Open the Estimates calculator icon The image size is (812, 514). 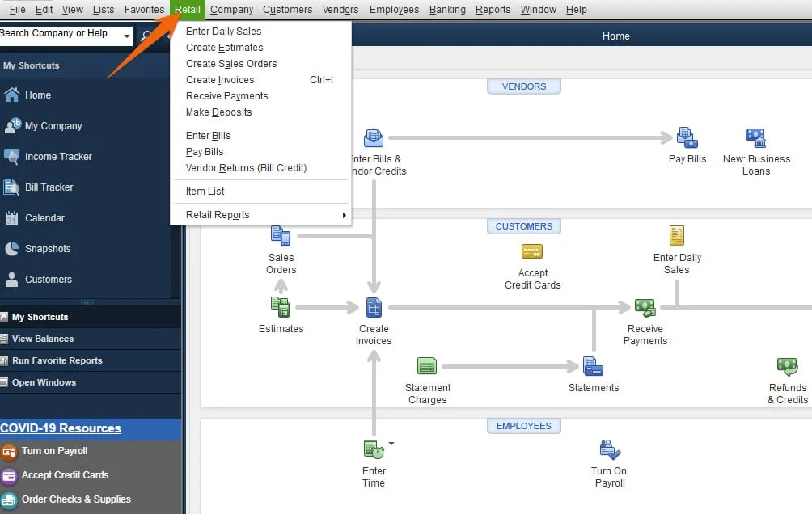tap(280, 307)
